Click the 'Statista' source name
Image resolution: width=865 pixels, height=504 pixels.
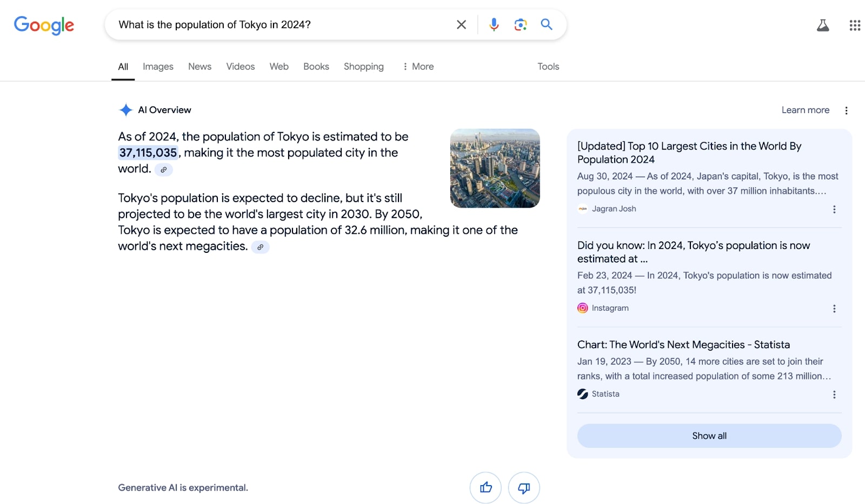605,394
